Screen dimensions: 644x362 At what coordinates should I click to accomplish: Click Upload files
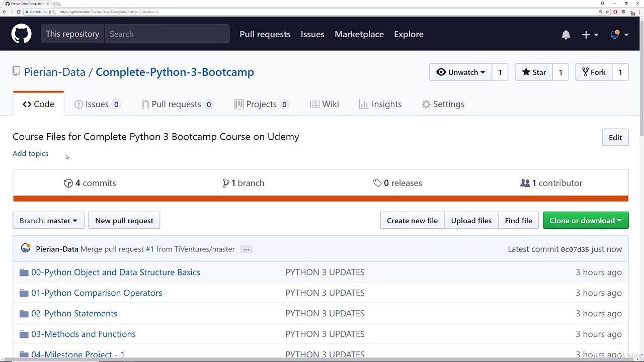tap(471, 221)
